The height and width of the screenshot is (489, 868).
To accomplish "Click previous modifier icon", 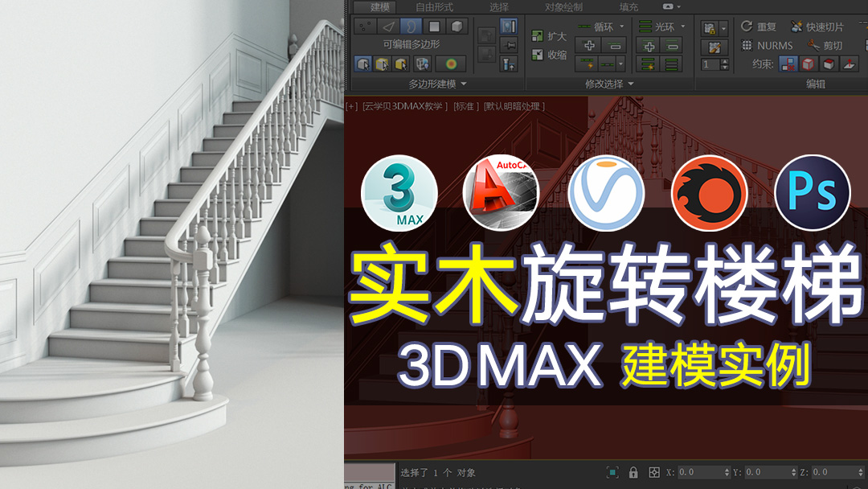I will (486, 35).
